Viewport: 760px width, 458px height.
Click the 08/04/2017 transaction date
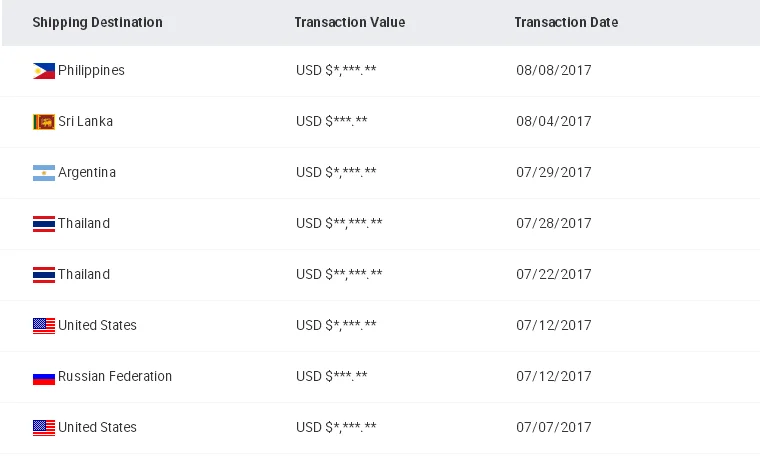pyautogui.click(x=553, y=122)
